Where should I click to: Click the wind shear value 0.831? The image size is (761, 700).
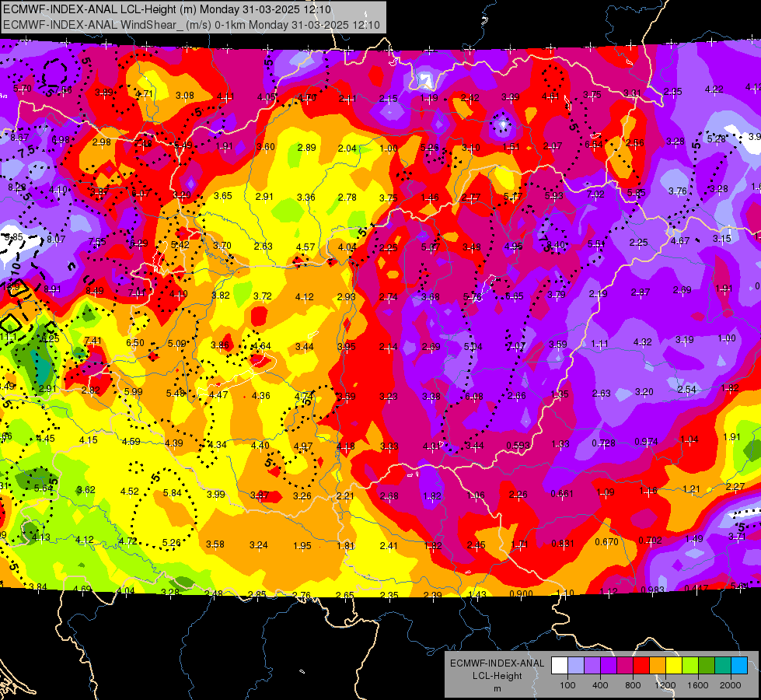click(x=563, y=543)
